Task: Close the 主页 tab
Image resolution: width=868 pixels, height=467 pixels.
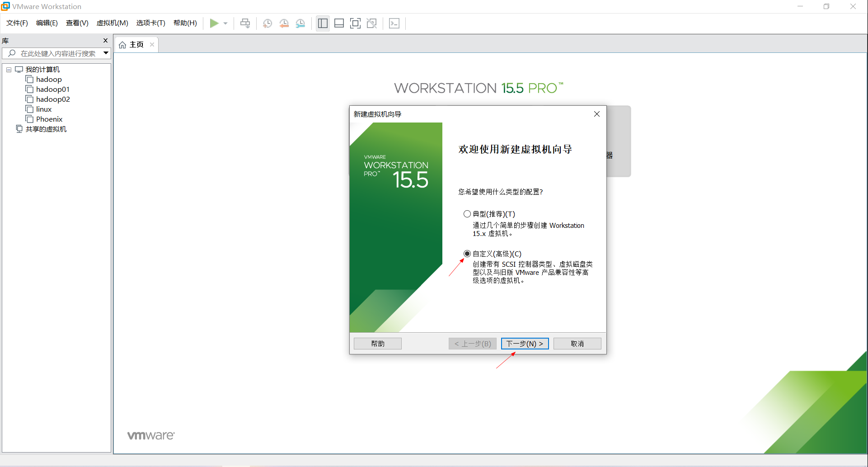Action: pyautogui.click(x=152, y=44)
